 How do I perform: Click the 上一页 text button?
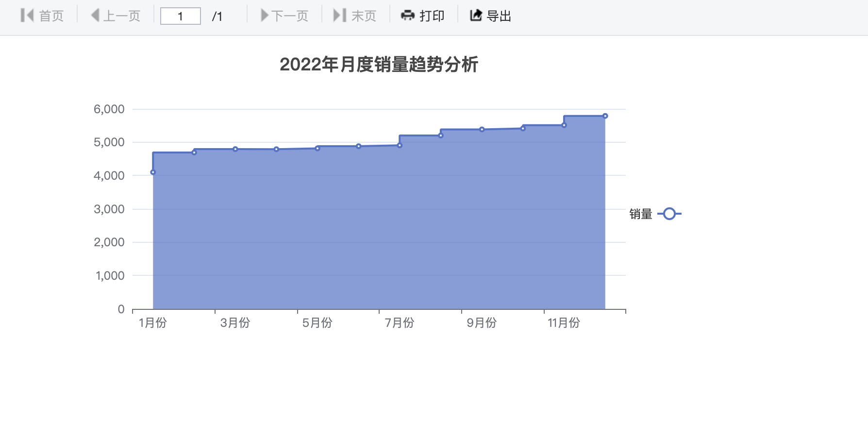(x=122, y=16)
